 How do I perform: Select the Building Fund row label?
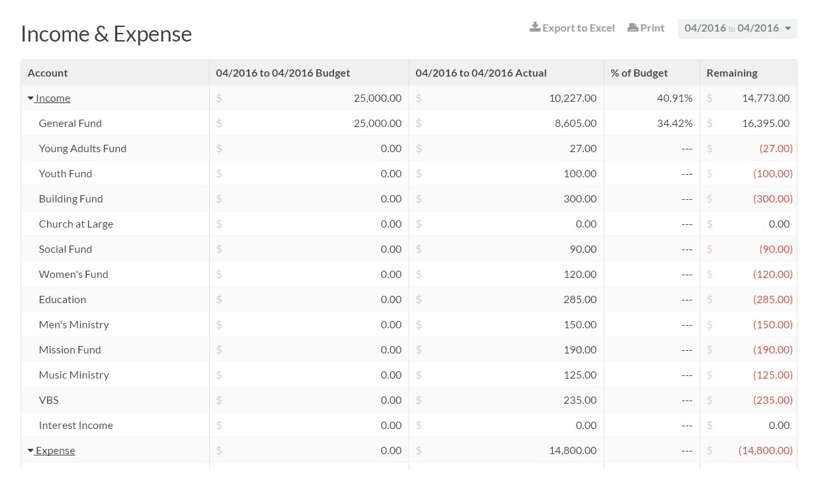click(x=70, y=199)
